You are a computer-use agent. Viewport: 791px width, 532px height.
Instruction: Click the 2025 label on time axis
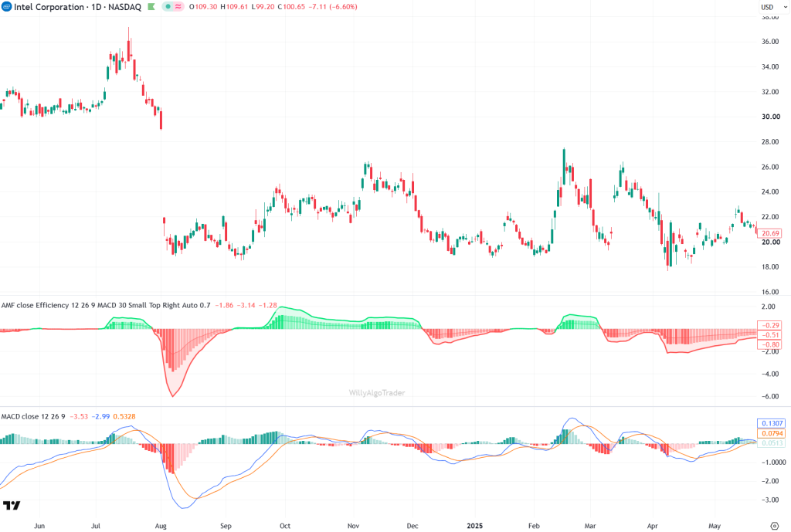click(x=475, y=526)
